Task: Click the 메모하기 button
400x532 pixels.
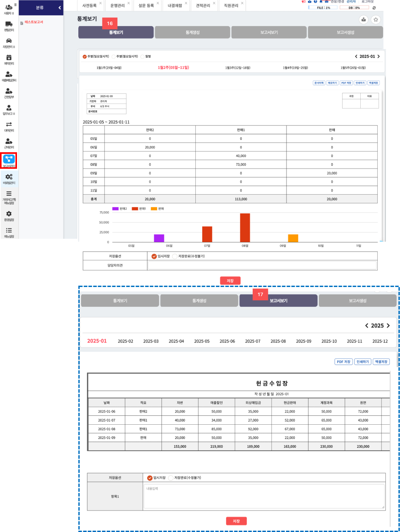Action: click(x=332, y=83)
